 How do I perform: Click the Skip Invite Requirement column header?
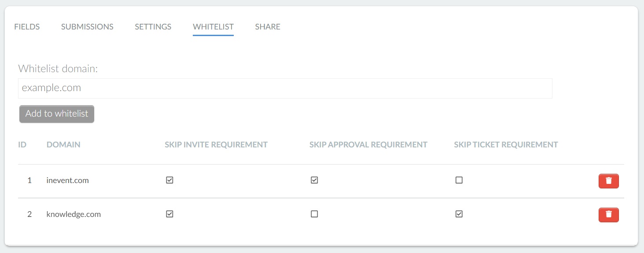coord(216,144)
